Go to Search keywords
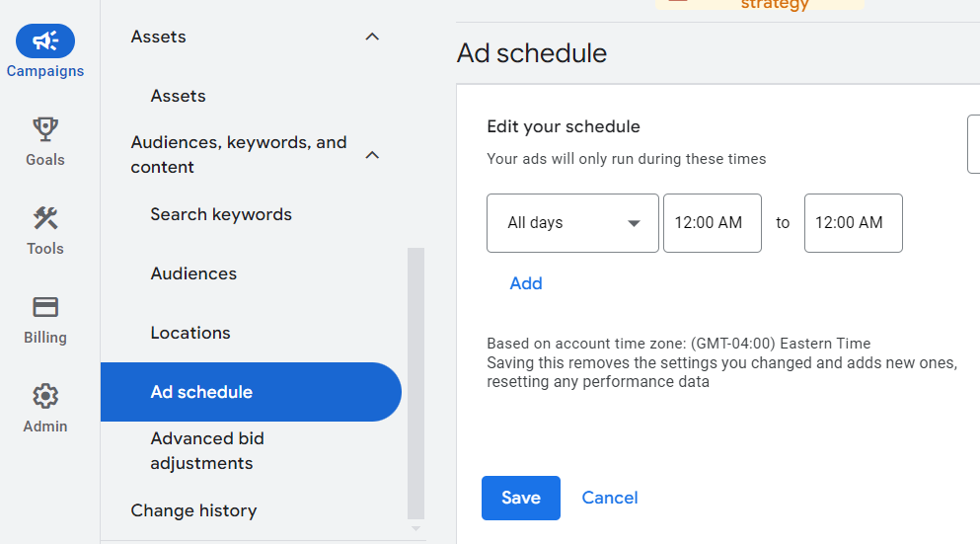This screenshot has height=544, width=980. [x=221, y=214]
